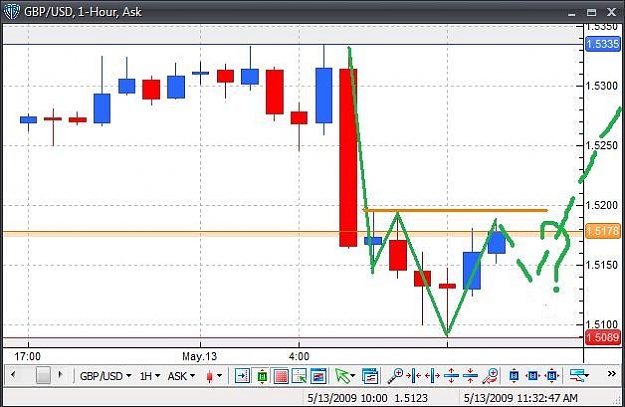Toggle the red chart grid icon
The height and width of the screenshot is (407, 625).
[281, 376]
